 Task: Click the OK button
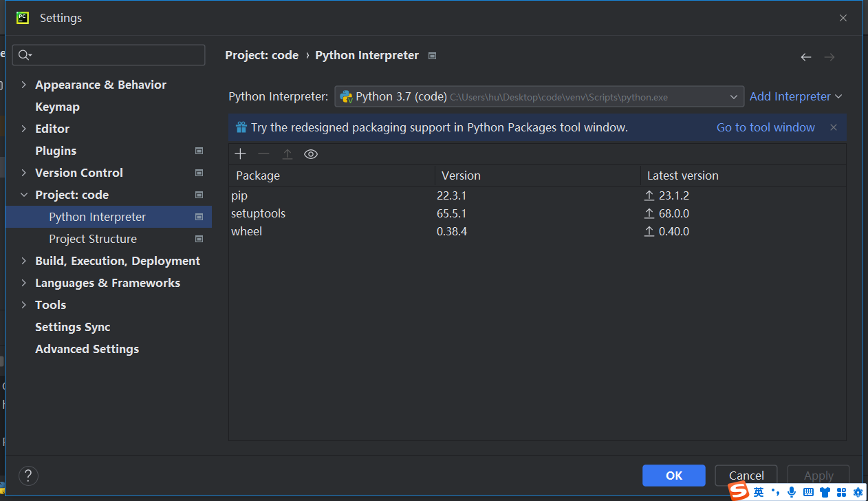(x=674, y=476)
